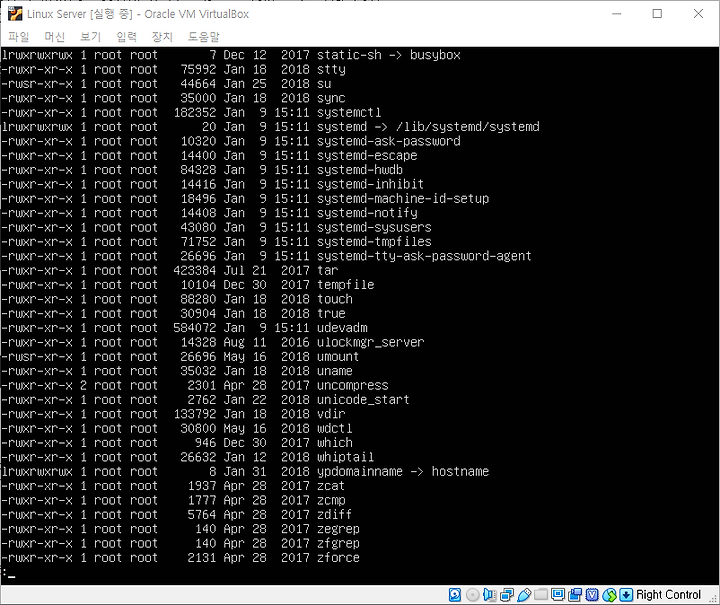The image size is (720, 605).
Task: Click the CPU virtualization indicator icon
Action: 592,595
